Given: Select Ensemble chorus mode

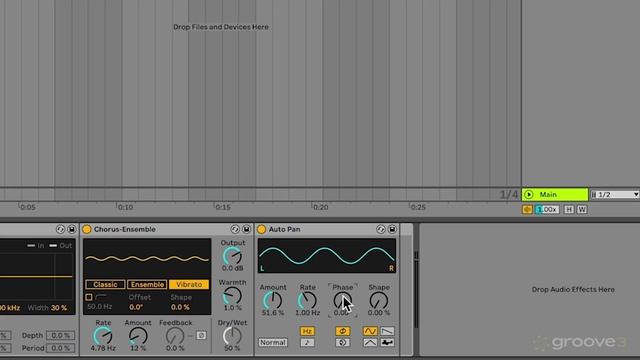Looking at the screenshot, I should pyautogui.click(x=147, y=284).
